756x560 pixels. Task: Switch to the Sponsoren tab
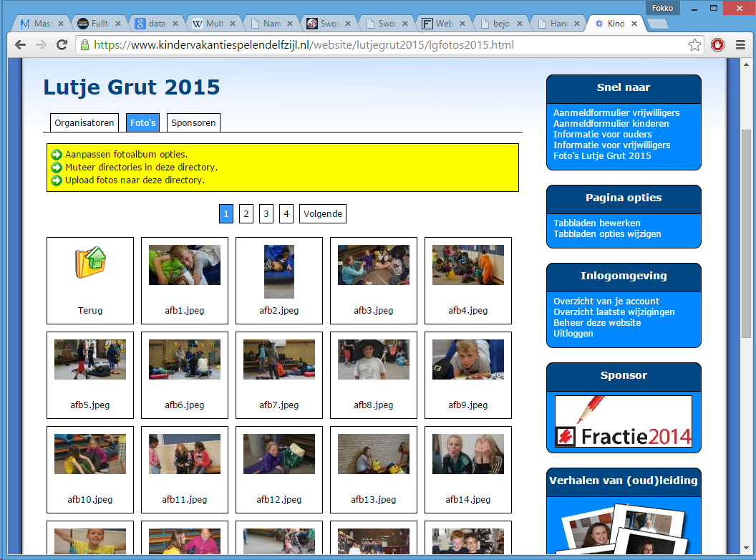[x=193, y=123]
